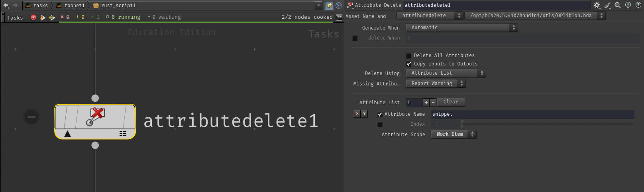This screenshot has height=192, width=644.
Task: Open the attributedelete asset name dropdown
Action: 430,16
